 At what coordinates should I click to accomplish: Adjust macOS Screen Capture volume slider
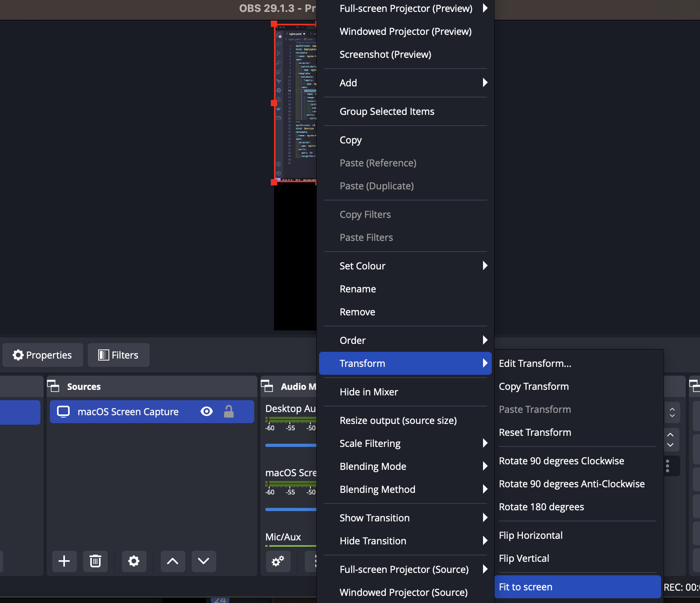click(x=291, y=509)
